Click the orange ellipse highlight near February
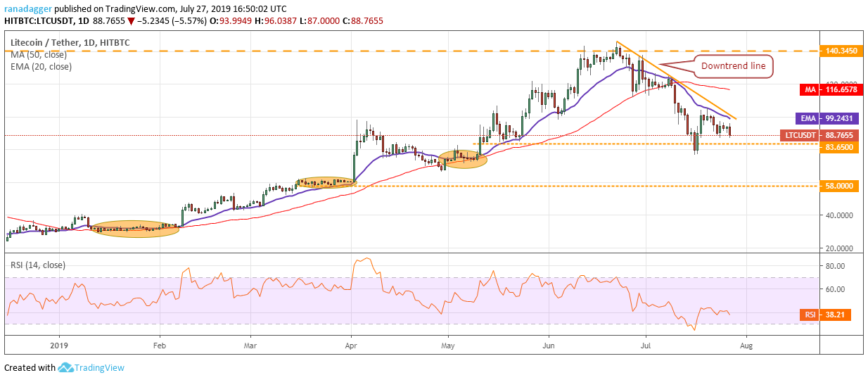Viewport: 868px width, 380px height. 136,229
